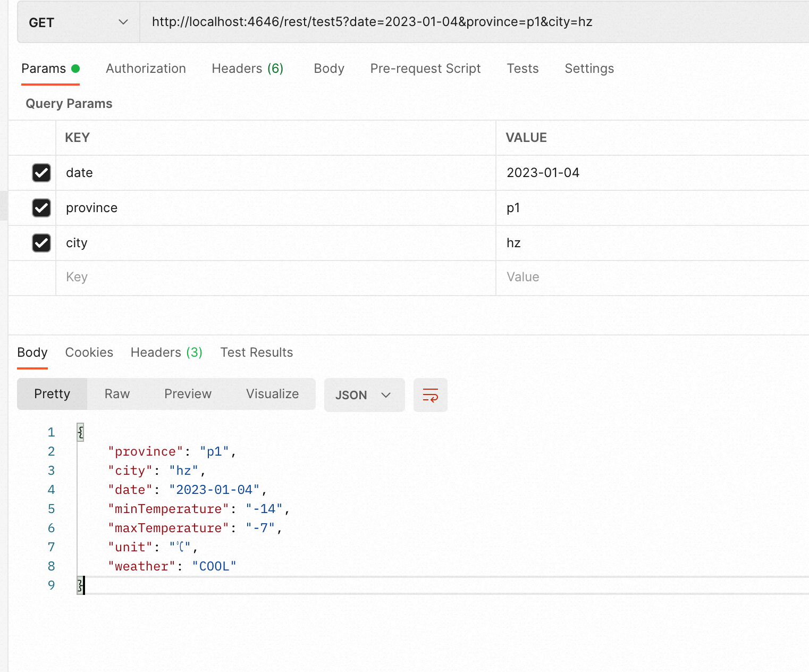Open the request Headers (6) tab
The height and width of the screenshot is (672, 809).
point(247,69)
